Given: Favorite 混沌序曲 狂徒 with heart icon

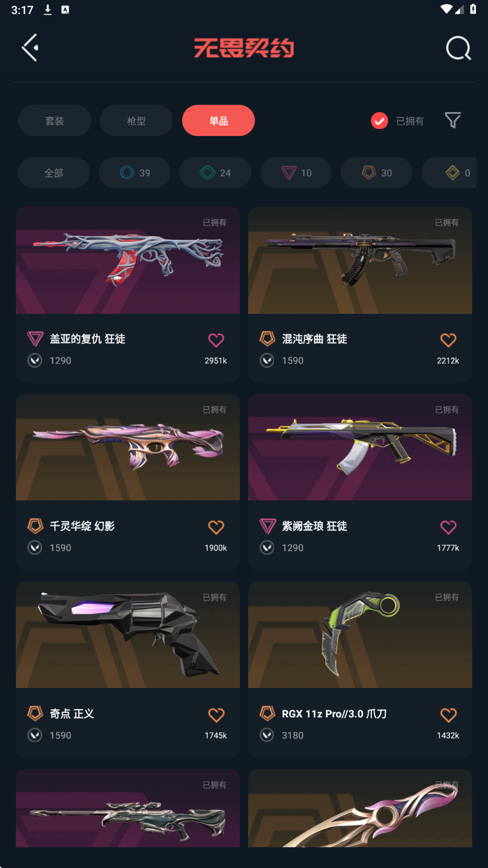Looking at the screenshot, I should [x=448, y=340].
